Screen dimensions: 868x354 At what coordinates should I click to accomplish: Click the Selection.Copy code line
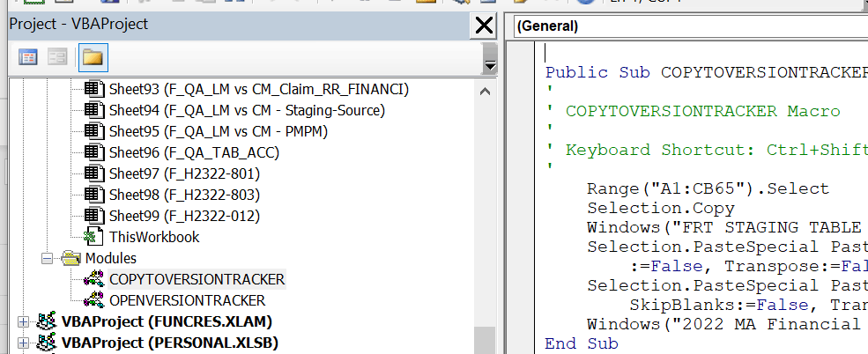click(660, 208)
